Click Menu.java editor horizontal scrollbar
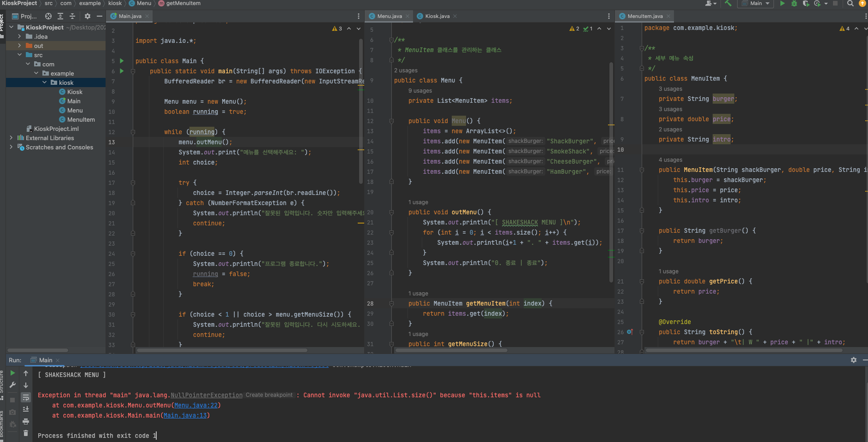 pyautogui.click(x=452, y=350)
